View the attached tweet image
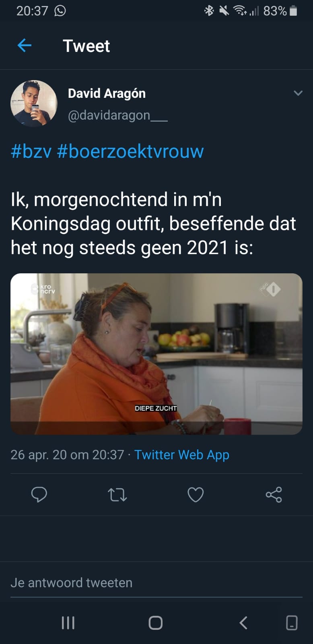Image resolution: width=313 pixels, height=644 pixels. click(156, 354)
